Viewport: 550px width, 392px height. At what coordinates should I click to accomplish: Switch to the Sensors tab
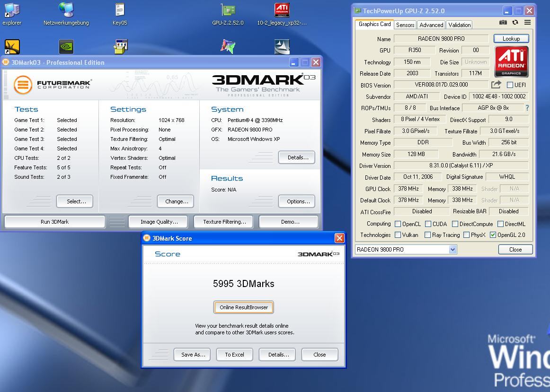click(405, 25)
